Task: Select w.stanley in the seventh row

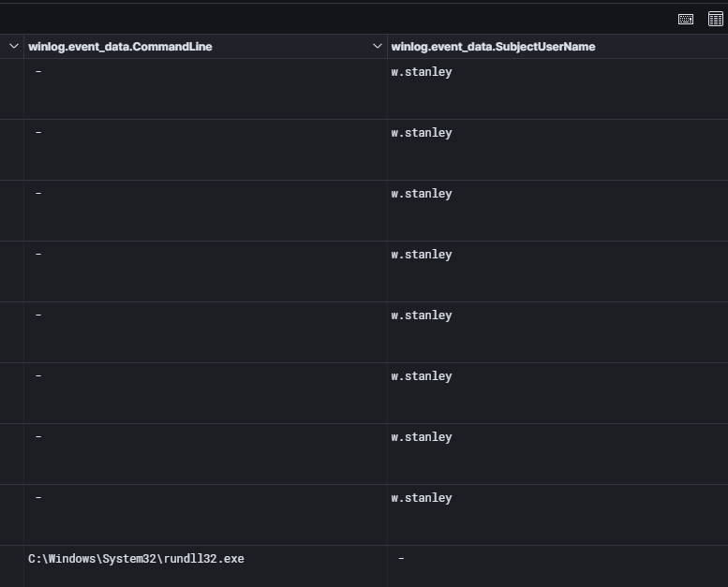Action: [x=422, y=437]
